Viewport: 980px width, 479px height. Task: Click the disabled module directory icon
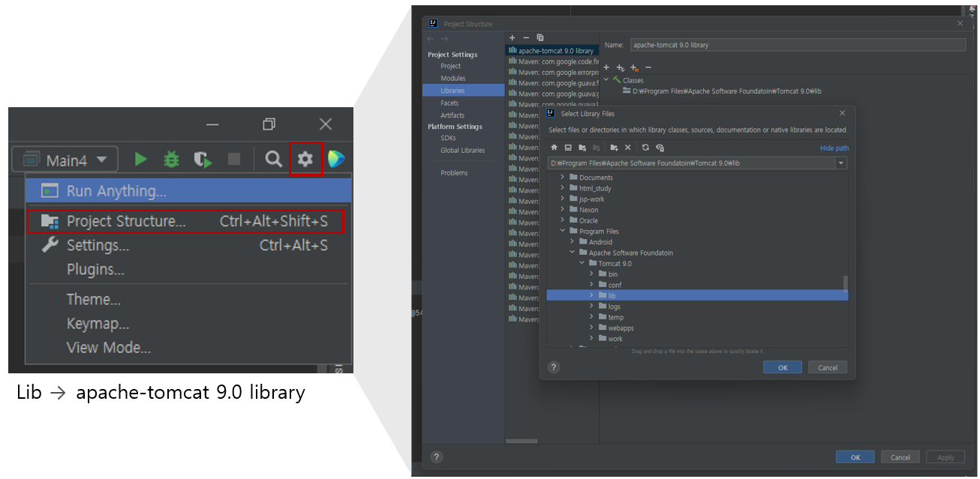[x=596, y=148]
